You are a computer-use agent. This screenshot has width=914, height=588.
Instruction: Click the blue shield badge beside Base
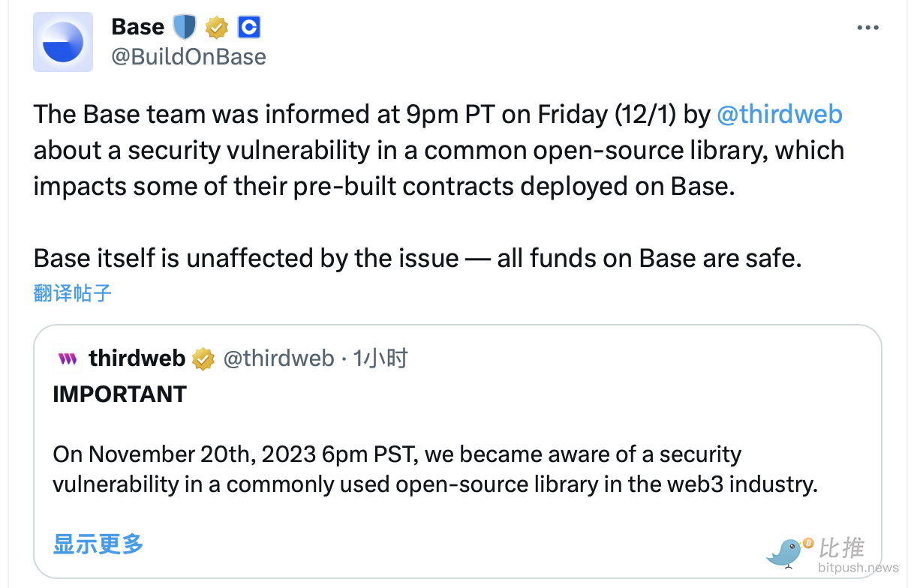(184, 28)
